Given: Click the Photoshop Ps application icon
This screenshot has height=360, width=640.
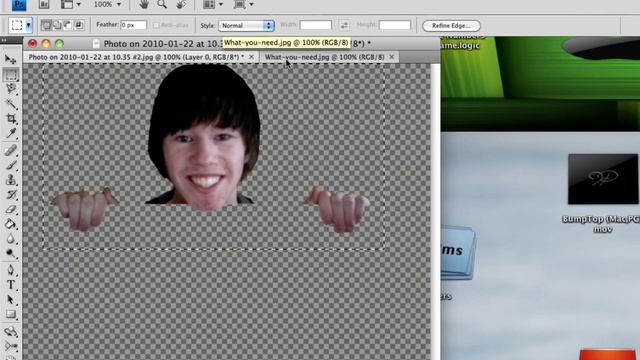Looking at the screenshot, I should pos(19,4).
